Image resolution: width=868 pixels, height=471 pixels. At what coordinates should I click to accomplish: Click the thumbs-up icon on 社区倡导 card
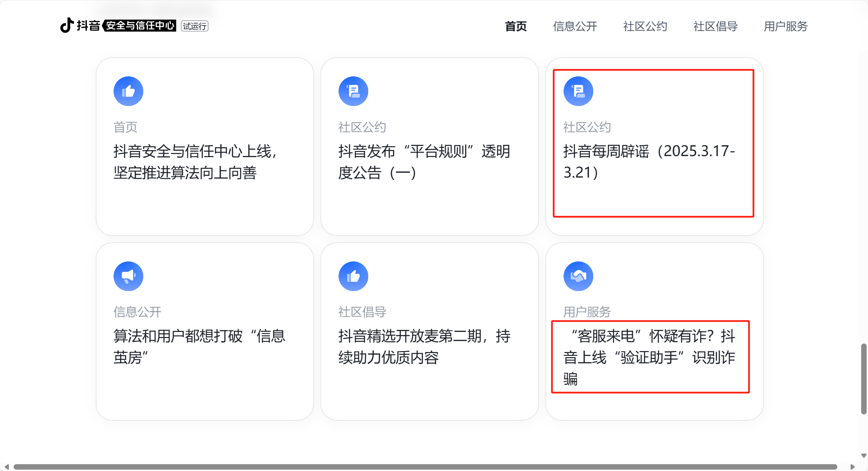pos(353,276)
